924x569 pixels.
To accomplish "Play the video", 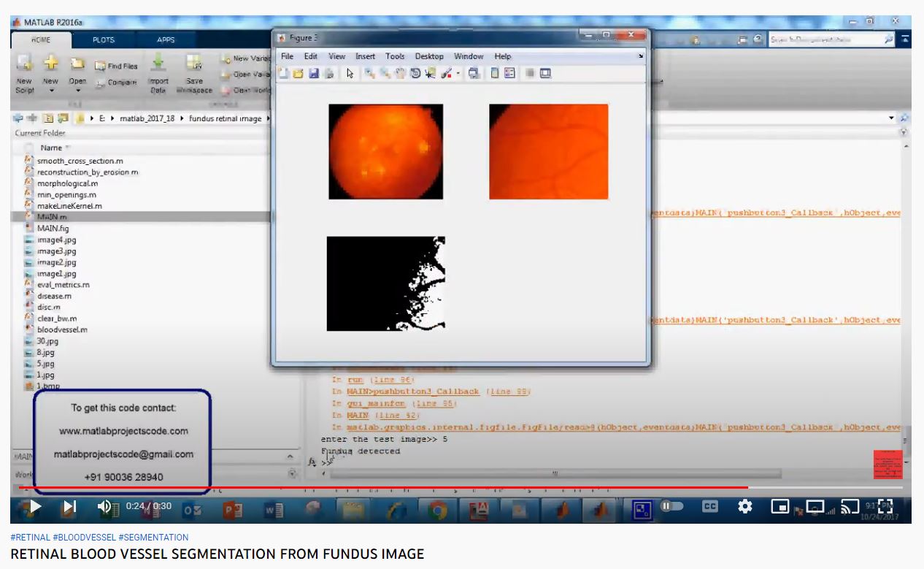I will tap(35, 505).
